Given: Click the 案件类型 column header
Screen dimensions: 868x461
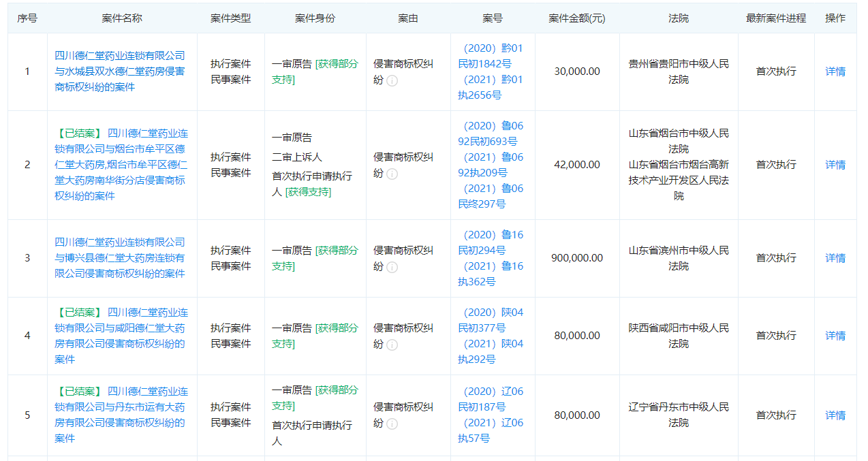Looking at the screenshot, I should coord(231,18).
